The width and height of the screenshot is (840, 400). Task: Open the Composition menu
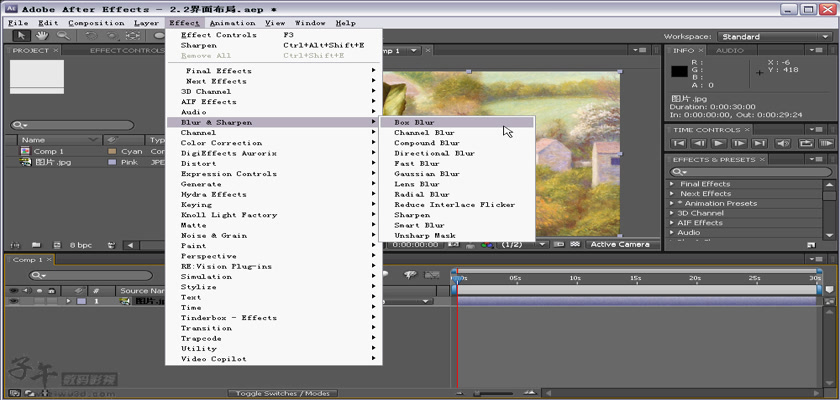point(96,23)
